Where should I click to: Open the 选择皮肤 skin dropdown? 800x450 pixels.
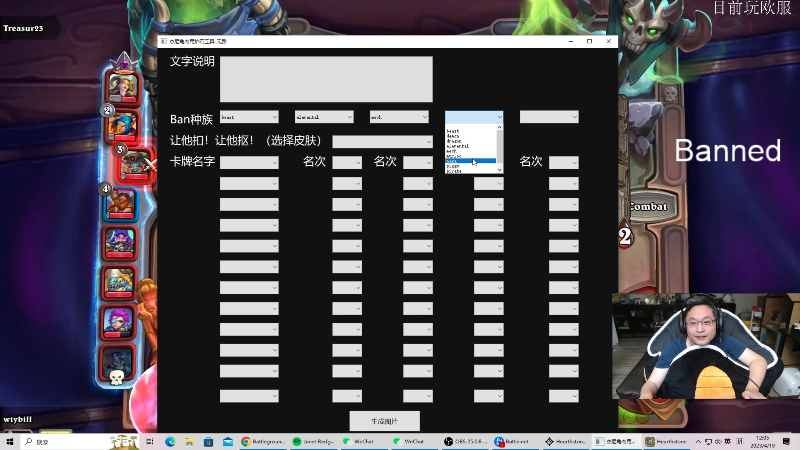click(x=383, y=142)
